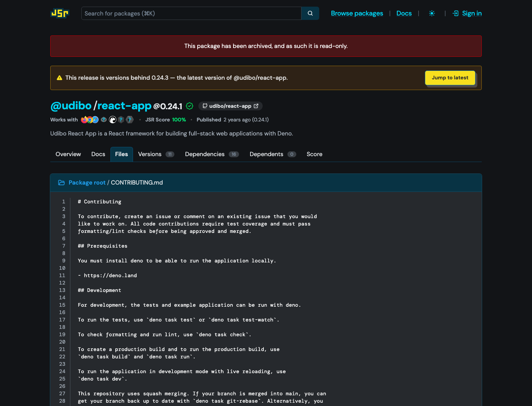Open the Docs link in header
Viewport: 532px width, 406px height.
(404, 13)
